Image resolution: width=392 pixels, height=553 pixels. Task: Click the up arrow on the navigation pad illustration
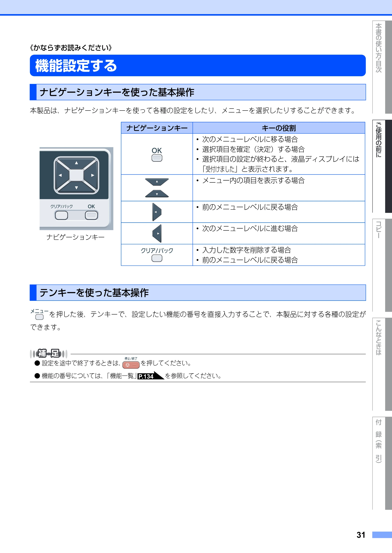(76, 163)
